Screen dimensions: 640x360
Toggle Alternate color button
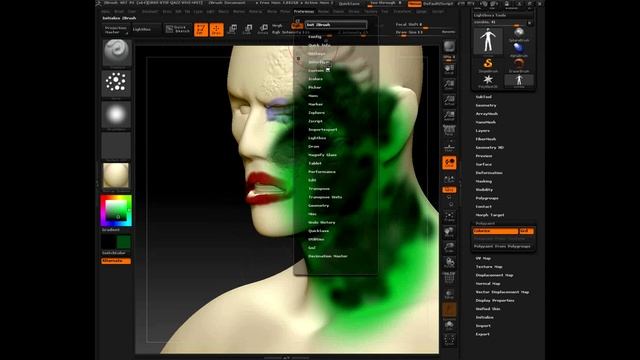tap(116, 260)
